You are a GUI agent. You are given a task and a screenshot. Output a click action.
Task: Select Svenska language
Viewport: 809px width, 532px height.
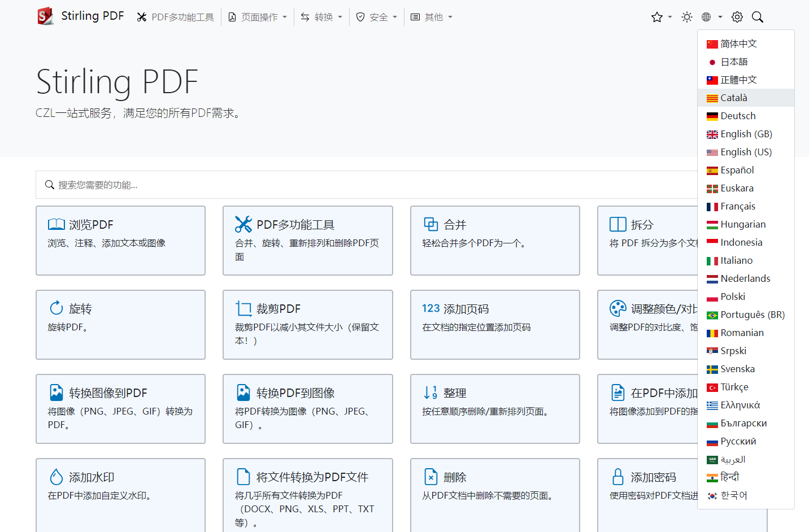pyautogui.click(x=746, y=369)
